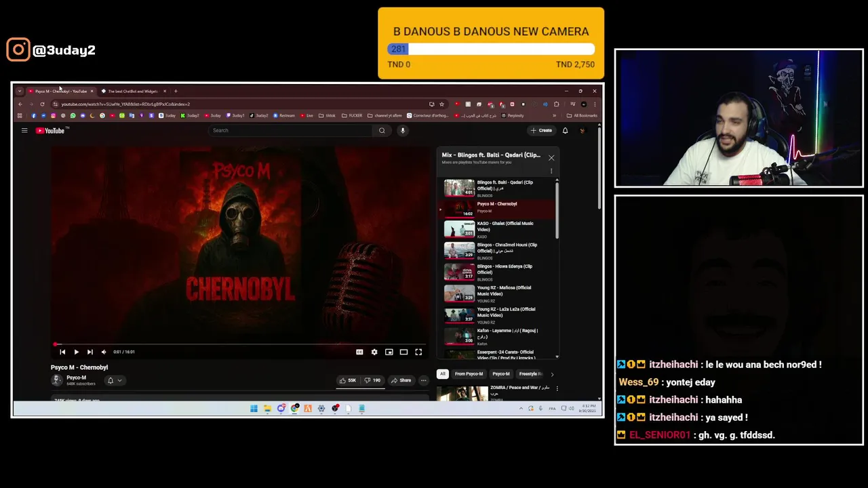The image size is (868, 488).
Task: Play the previous video in the player
Action: pyautogui.click(x=62, y=352)
